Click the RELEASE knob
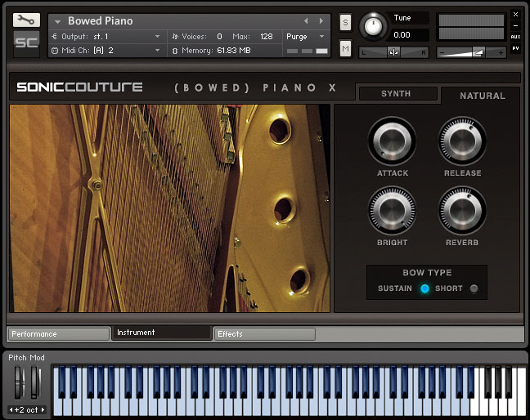The width and height of the screenshot is (530, 420). (x=462, y=141)
